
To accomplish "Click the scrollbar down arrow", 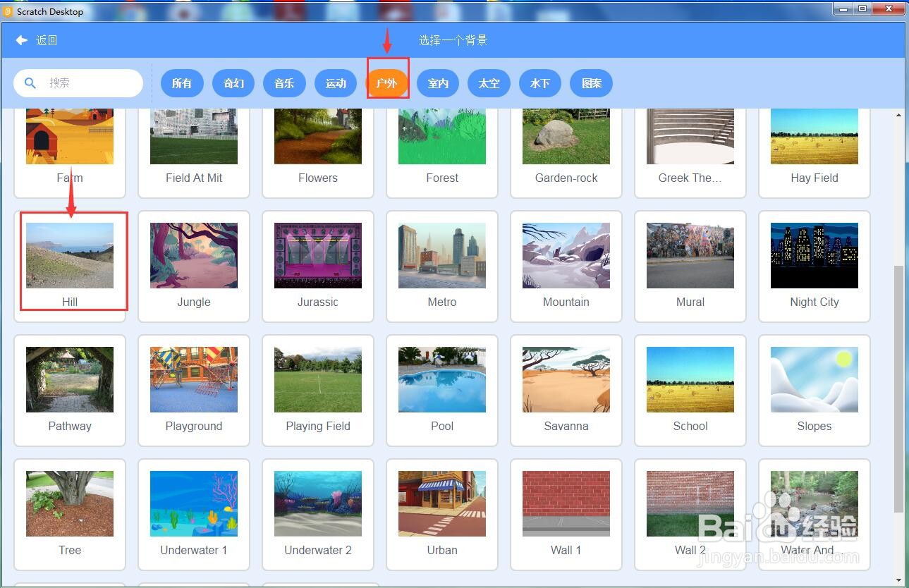I will [898, 580].
